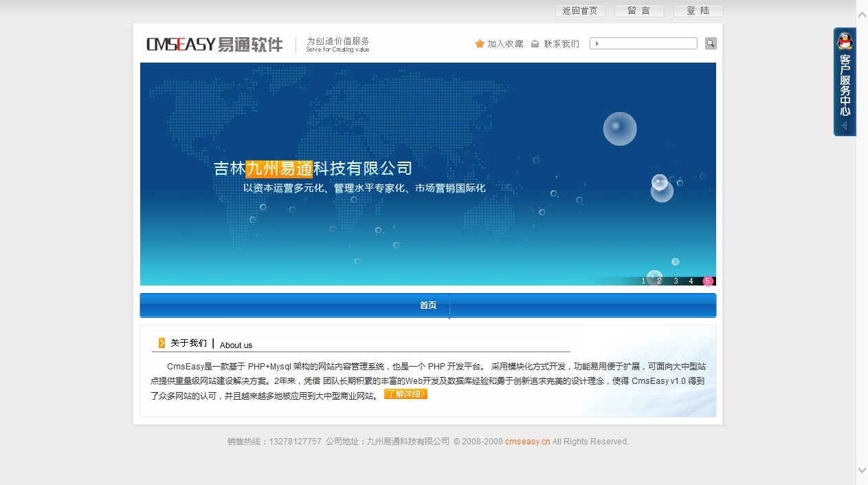
Task: Click the main banner image
Action: click(428, 174)
